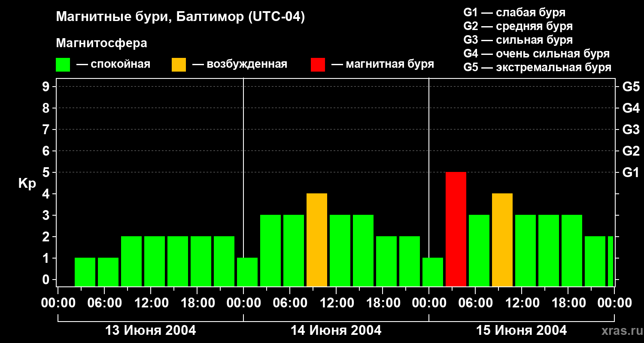644x343 pixels.
Task: Click the '— возбужденная' legend text
Action: [240, 64]
